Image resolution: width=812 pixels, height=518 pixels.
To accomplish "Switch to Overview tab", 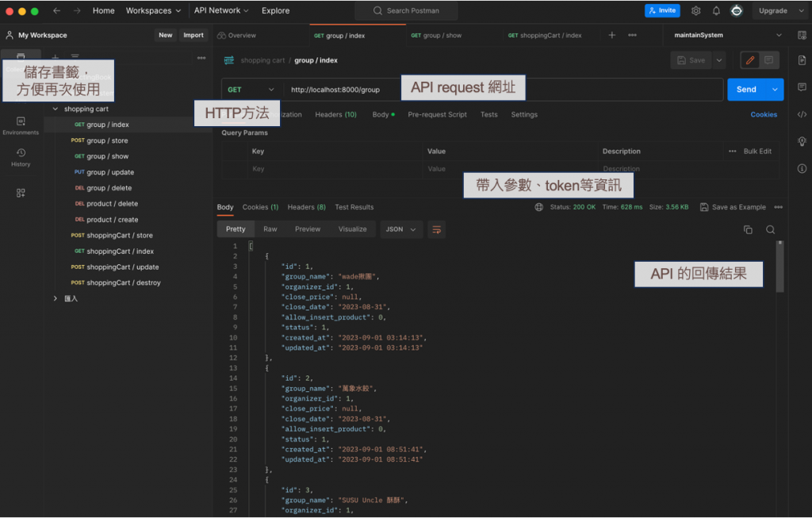I will (x=236, y=35).
